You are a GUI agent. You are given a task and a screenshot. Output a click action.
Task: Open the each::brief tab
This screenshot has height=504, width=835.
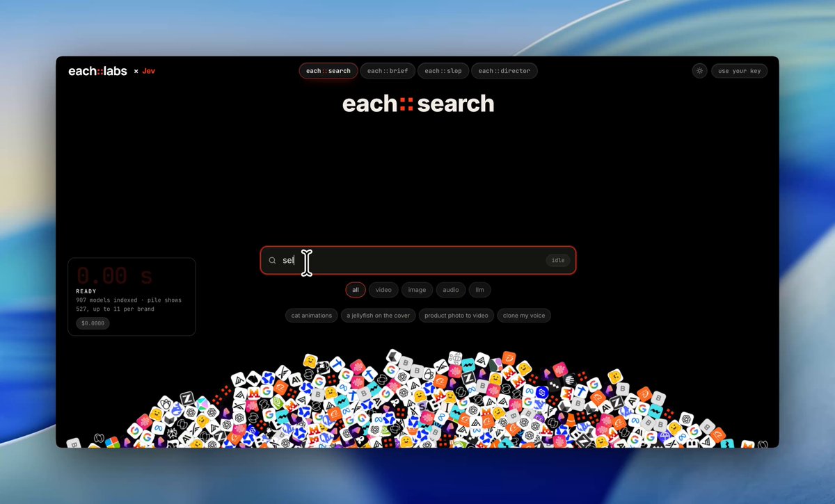click(x=388, y=71)
